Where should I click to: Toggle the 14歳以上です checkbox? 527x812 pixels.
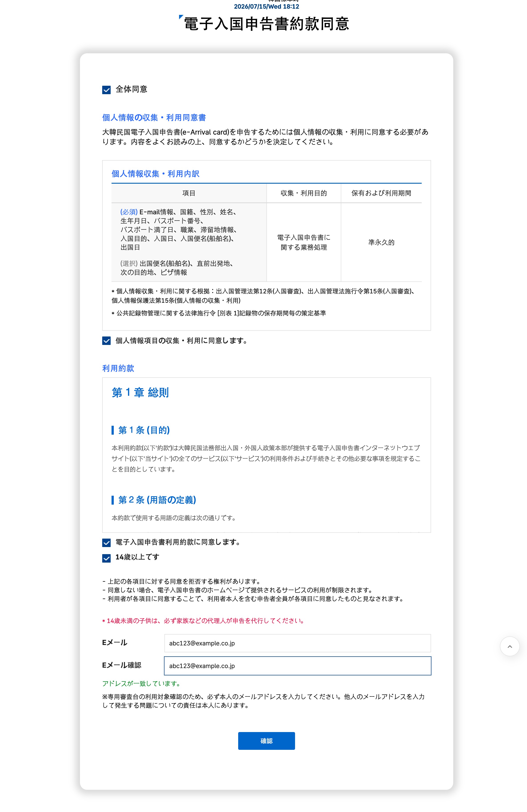coord(106,558)
